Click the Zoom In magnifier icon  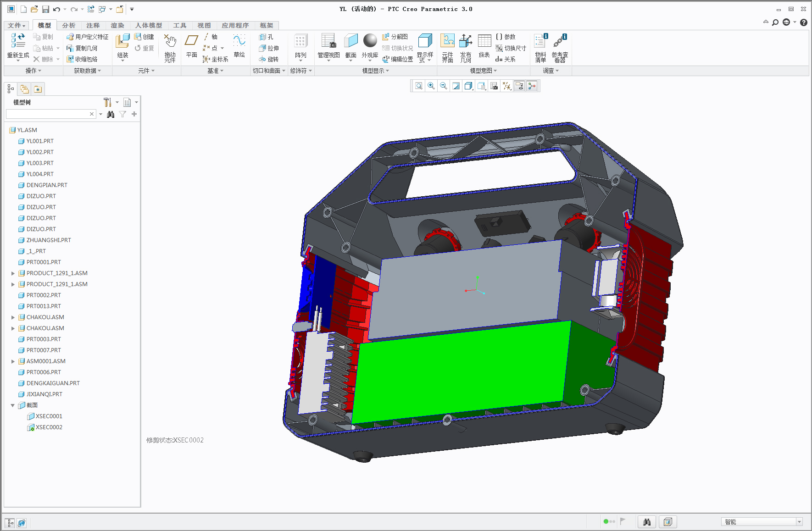[431, 86]
